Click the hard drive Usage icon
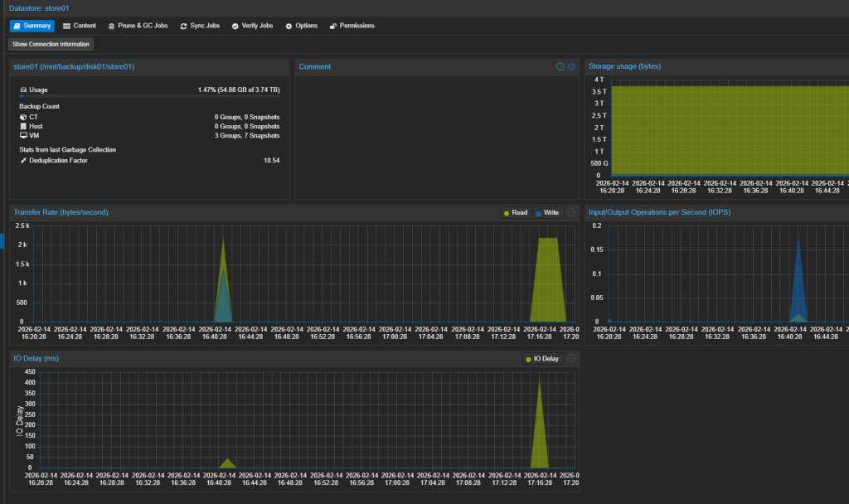 point(23,90)
